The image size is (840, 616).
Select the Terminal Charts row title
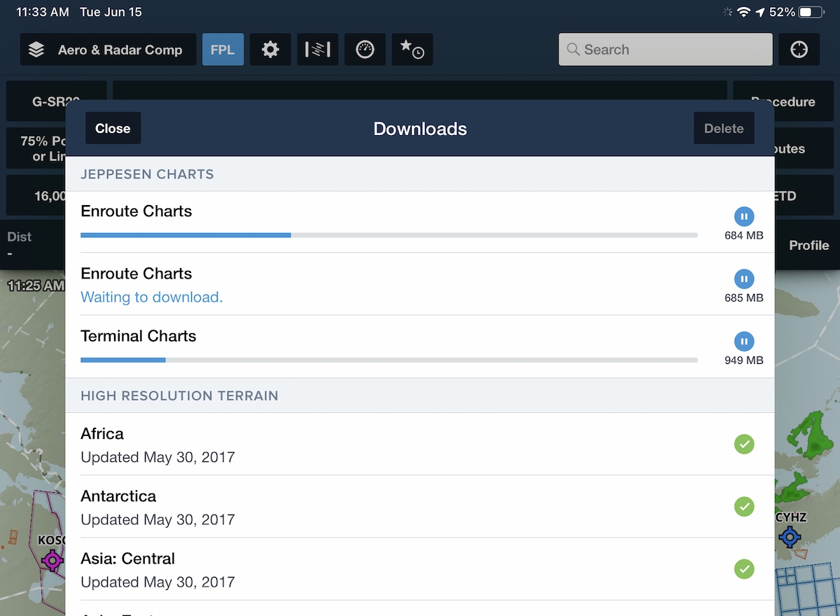click(x=139, y=336)
